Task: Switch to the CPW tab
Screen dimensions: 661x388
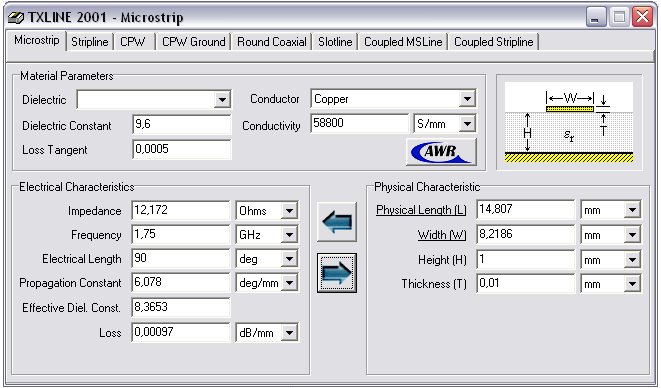Action: pos(133,42)
